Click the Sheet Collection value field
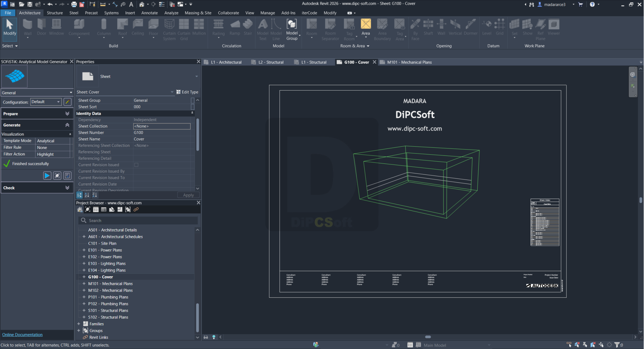The width and height of the screenshot is (644, 349). (x=162, y=126)
